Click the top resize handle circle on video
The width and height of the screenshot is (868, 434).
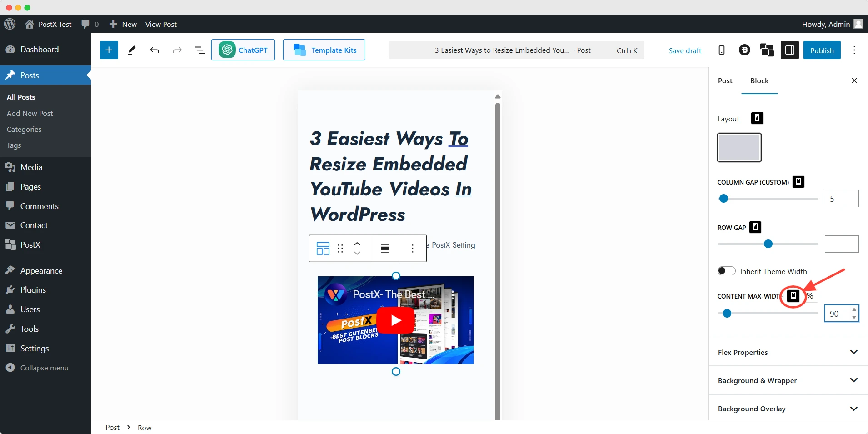click(x=396, y=276)
